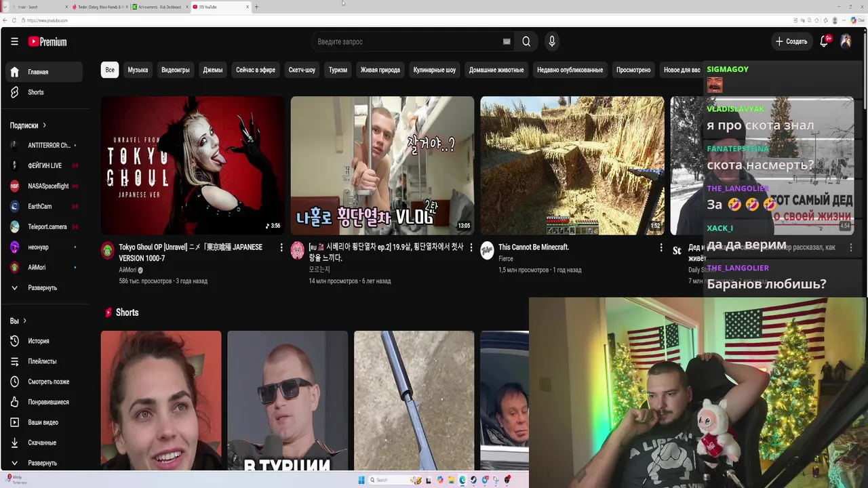Open Смотреть позже list
The height and width of the screenshot is (488, 868).
[45, 382]
